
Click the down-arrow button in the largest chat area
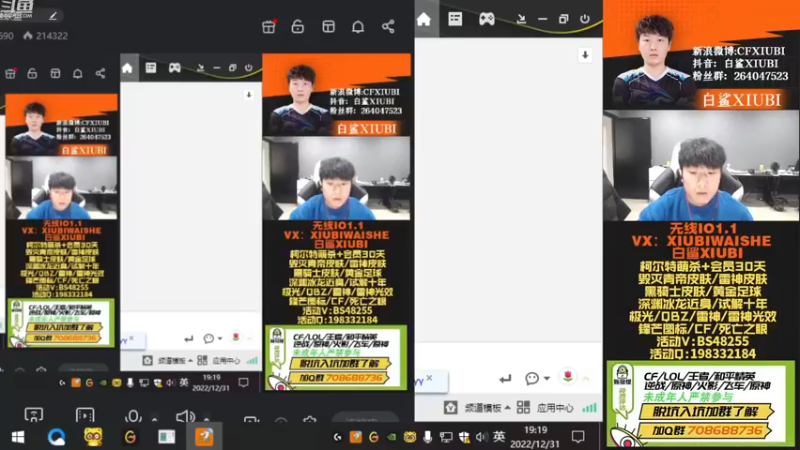point(585,55)
